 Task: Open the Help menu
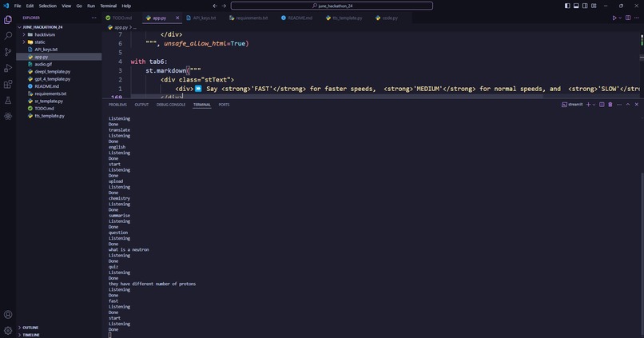click(x=126, y=6)
